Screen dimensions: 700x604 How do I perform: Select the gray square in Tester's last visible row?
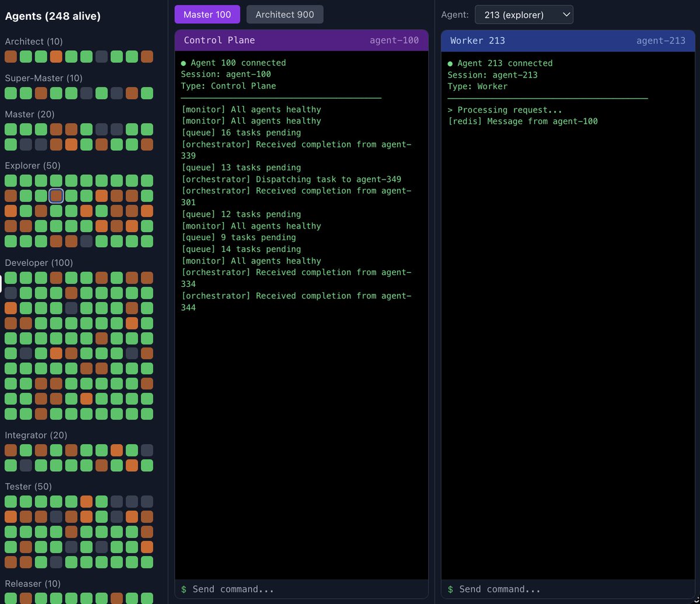[x=56, y=562]
